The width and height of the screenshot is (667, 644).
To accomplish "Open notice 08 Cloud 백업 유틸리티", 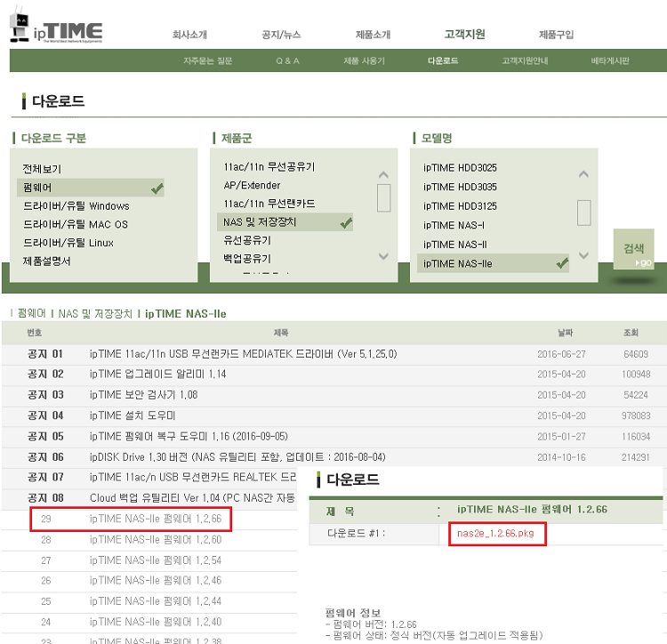I will pyautogui.click(x=193, y=497).
